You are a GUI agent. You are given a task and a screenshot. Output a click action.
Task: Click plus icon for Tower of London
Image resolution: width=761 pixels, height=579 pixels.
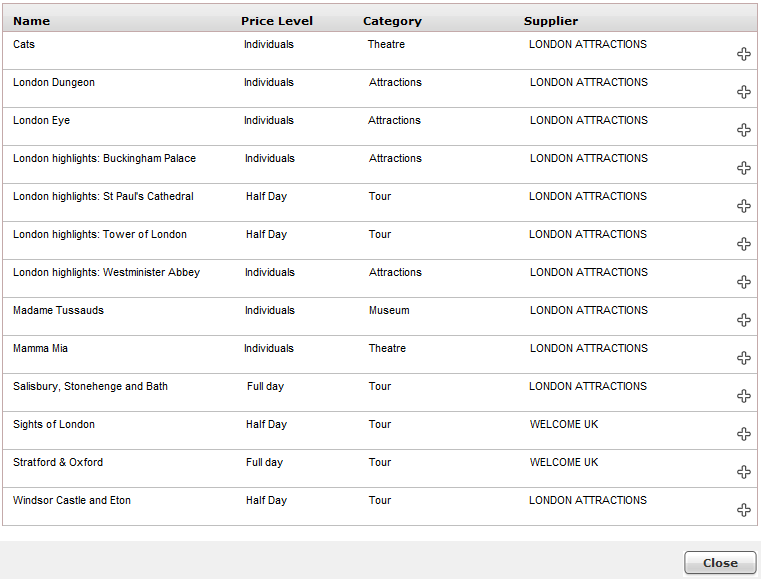744,244
